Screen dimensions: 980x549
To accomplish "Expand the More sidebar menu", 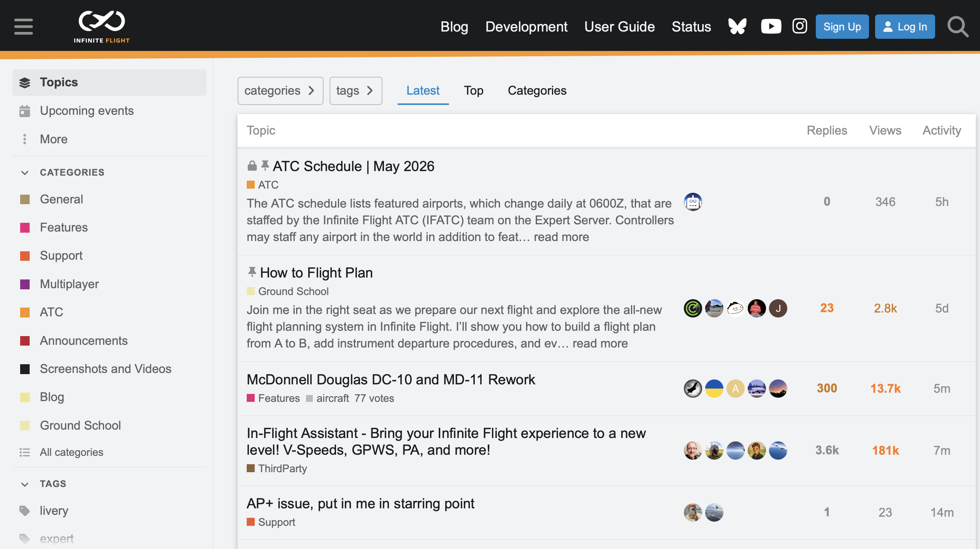I will (x=53, y=139).
